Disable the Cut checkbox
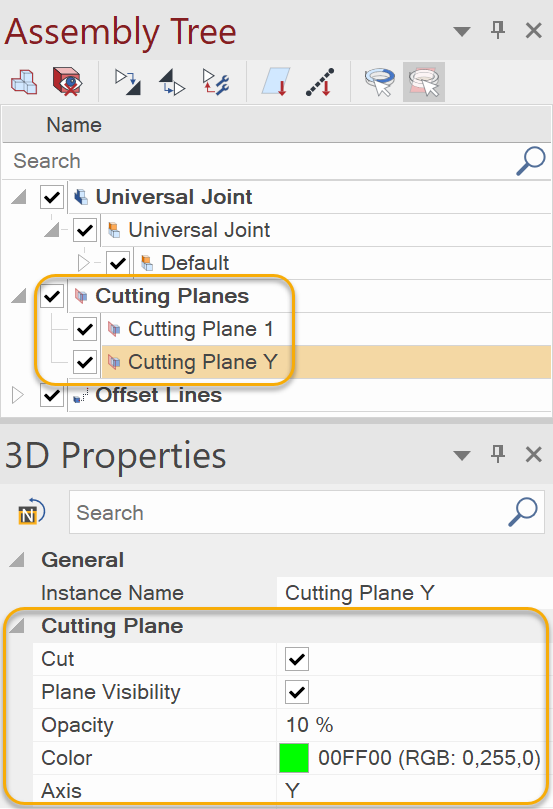Screen dimensions: 553x809 click(x=297, y=659)
